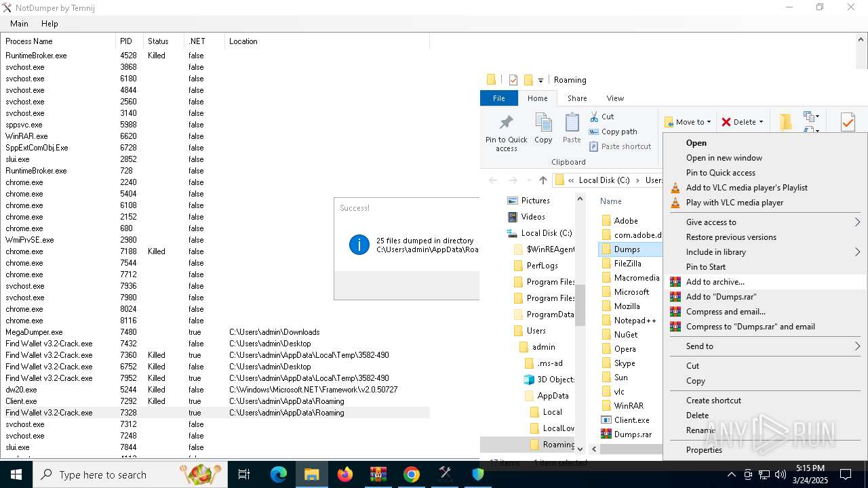Switch to the Share ribbon tab
868x488 pixels.
(577, 98)
